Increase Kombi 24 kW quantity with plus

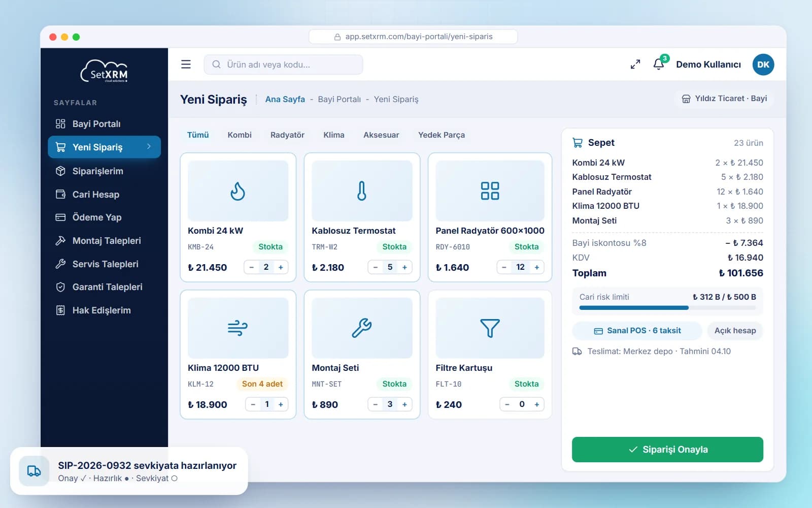[281, 267]
